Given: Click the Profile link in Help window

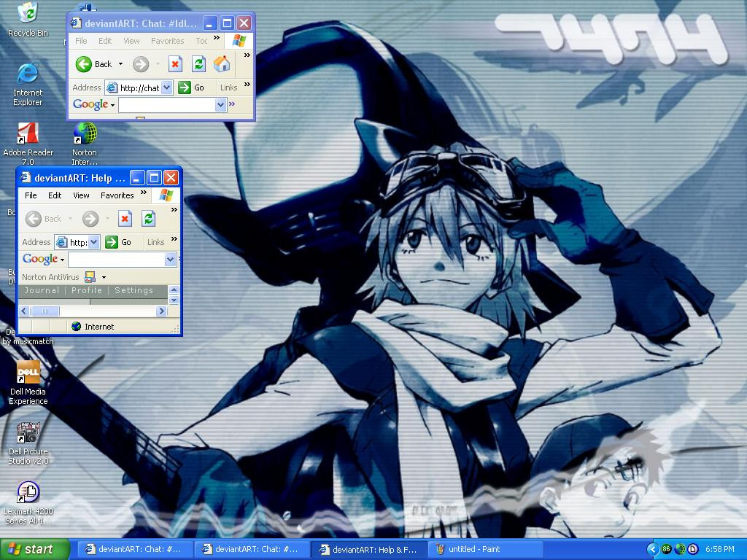Looking at the screenshot, I should point(87,290).
